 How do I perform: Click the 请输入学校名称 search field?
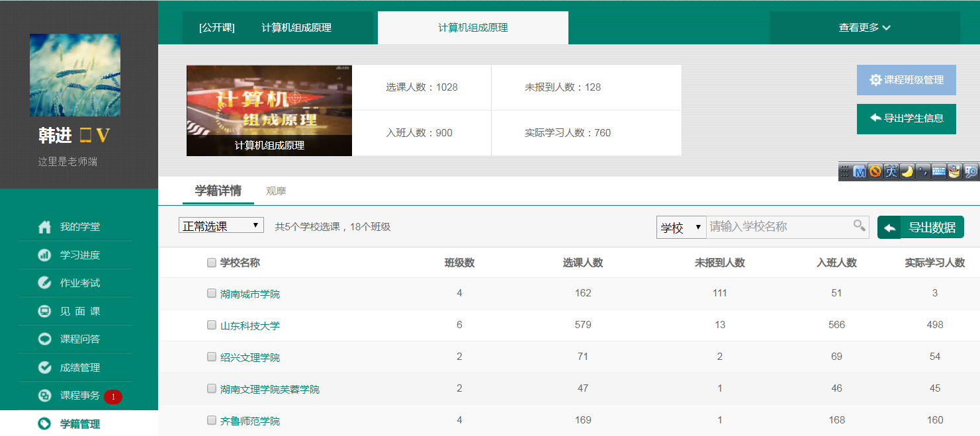click(x=778, y=226)
